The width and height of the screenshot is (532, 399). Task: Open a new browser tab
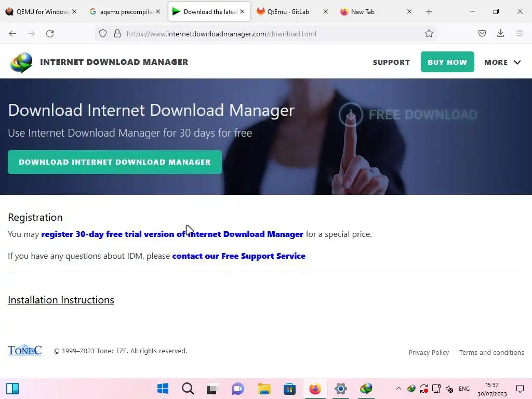pos(429,12)
